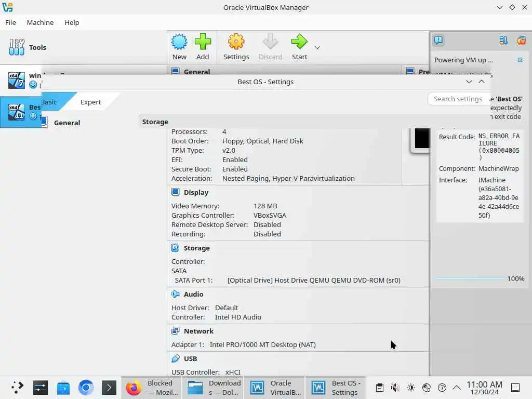Click the Display monitor icon
This screenshot has width=532, height=399.
click(176, 192)
